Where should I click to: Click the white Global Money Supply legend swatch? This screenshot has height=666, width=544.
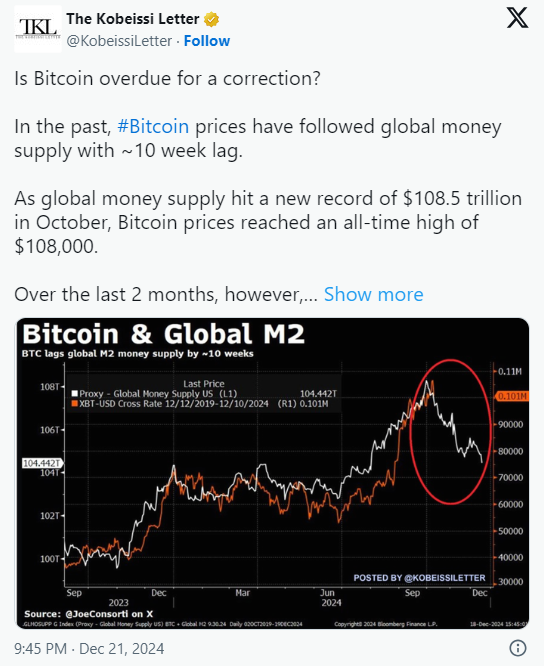(75, 393)
